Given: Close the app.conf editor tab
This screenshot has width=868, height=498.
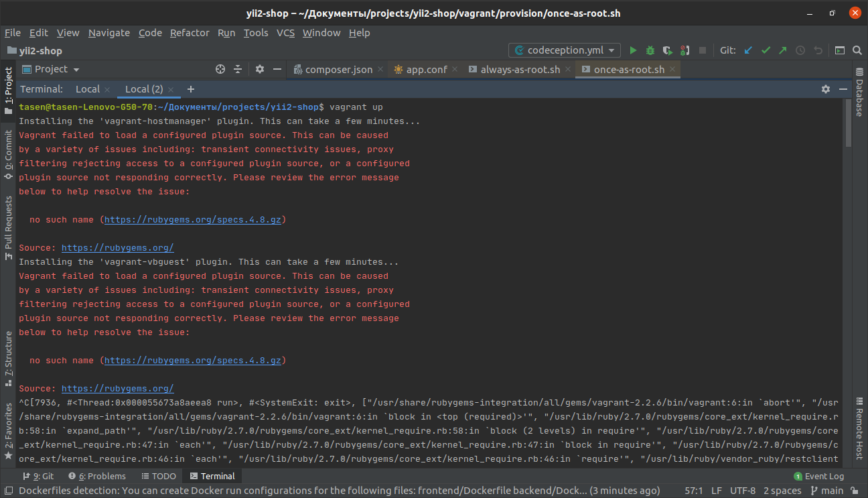Looking at the screenshot, I should point(454,69).
